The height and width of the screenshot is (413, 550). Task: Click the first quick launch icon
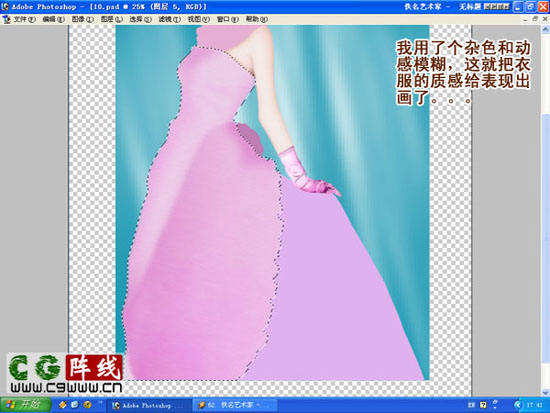(63, 405)
